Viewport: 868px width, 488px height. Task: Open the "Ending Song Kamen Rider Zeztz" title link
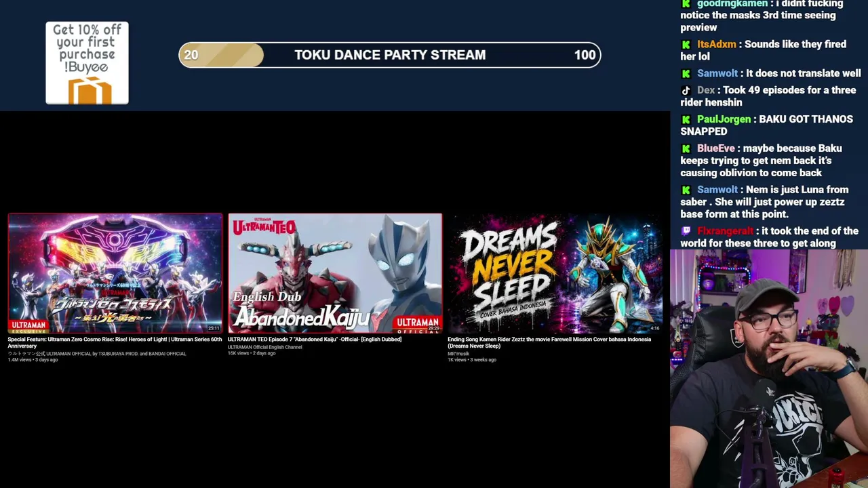549,342
